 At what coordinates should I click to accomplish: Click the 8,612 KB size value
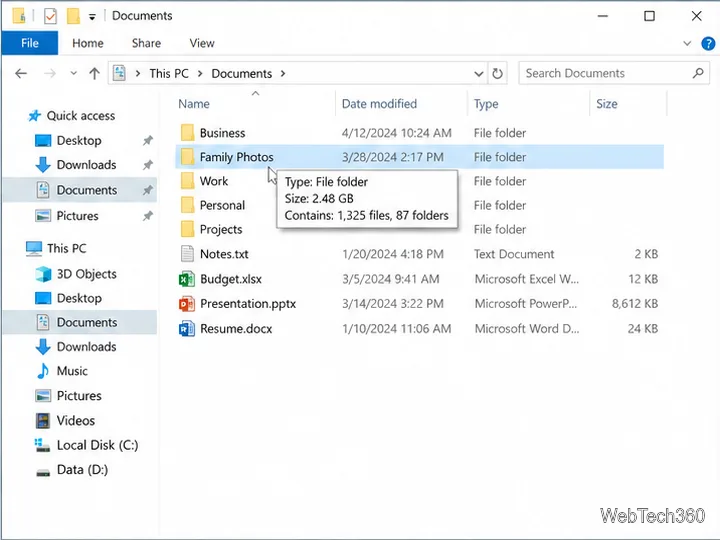pos(635,304)
